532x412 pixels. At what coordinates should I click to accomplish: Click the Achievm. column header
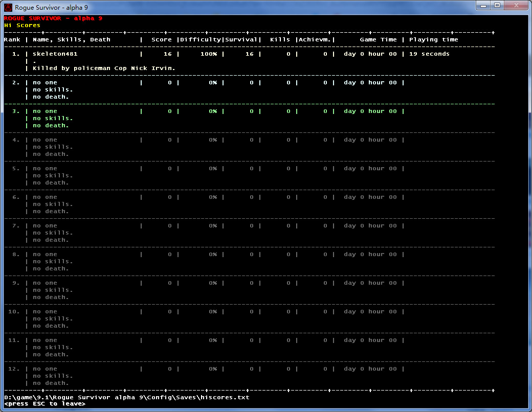coord(316,39)
